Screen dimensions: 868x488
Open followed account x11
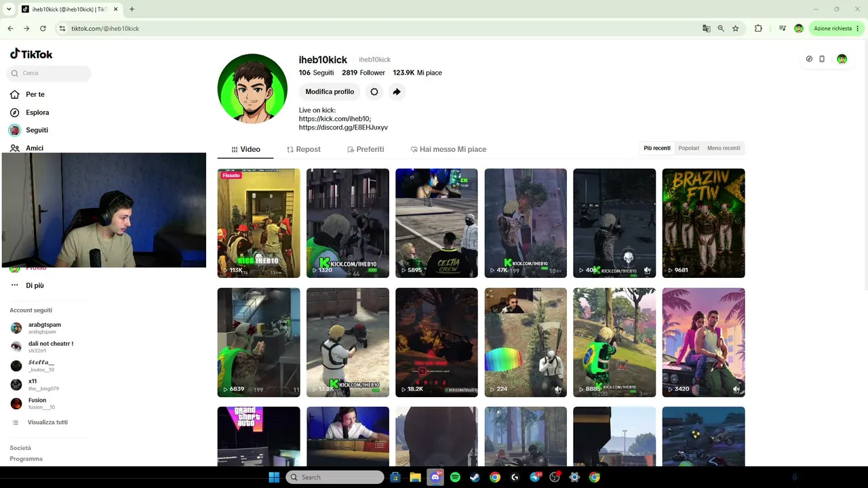coord(35,385)
